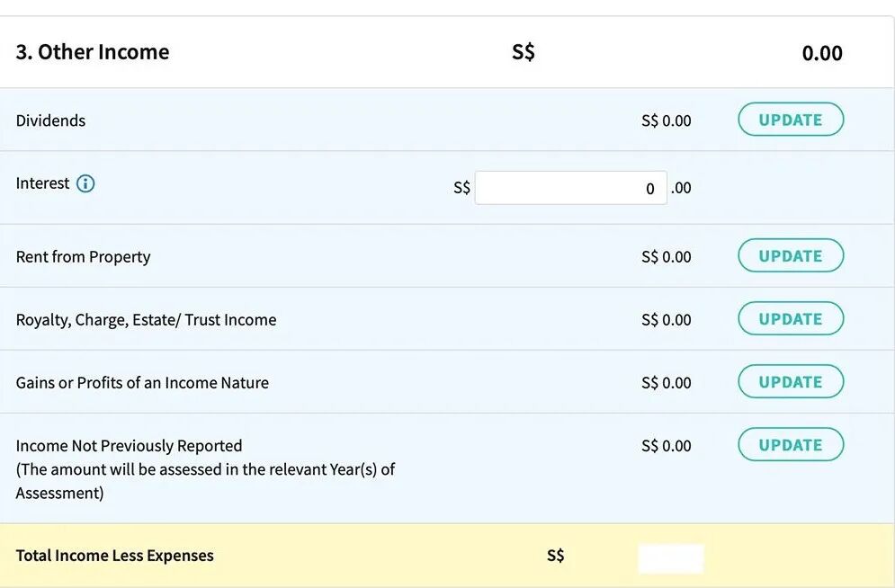Click the Royalty, Charge, Estate/Trust Income label
Image resolution: width=895 pixels, height=588 pixels.
pos(146,320)
